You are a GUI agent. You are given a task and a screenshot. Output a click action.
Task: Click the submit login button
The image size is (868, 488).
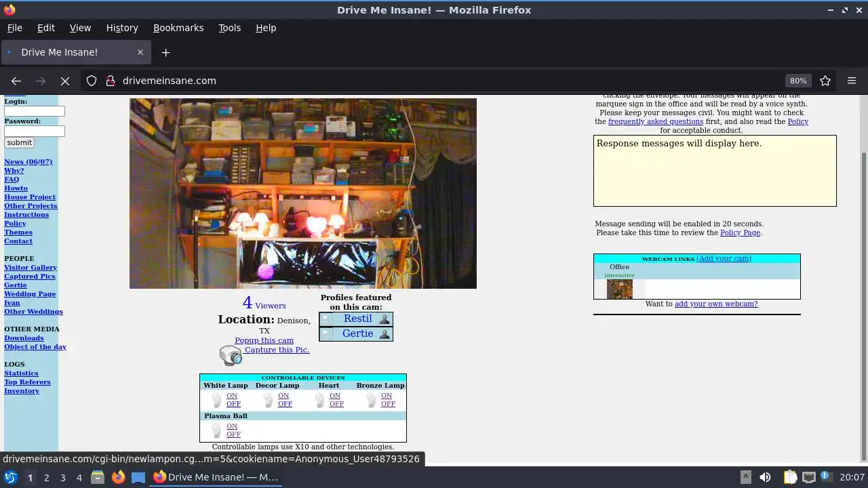[19, 142]
